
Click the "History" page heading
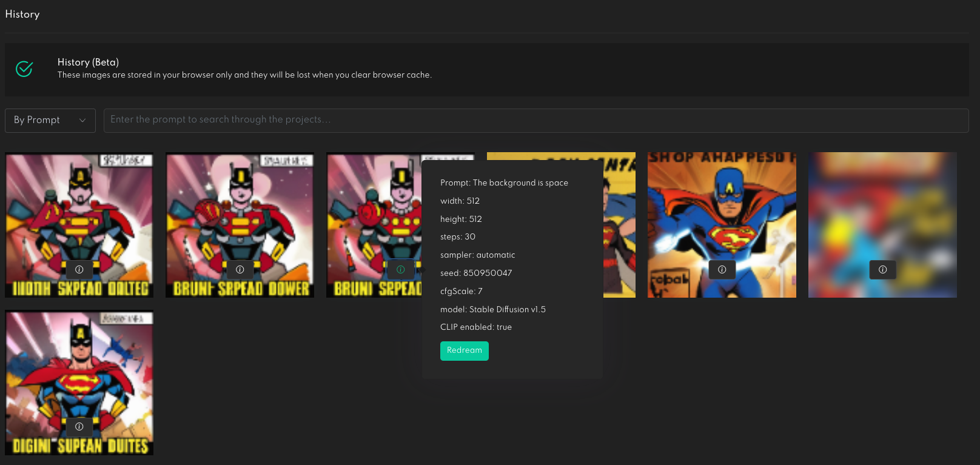tap(22, 14)
